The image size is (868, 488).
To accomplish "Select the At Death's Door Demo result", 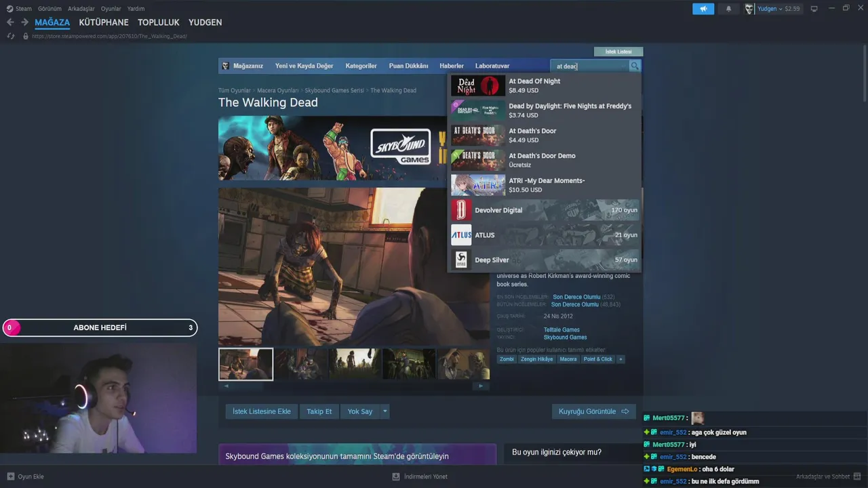I will pyautogui.click(x=545, y=160).
